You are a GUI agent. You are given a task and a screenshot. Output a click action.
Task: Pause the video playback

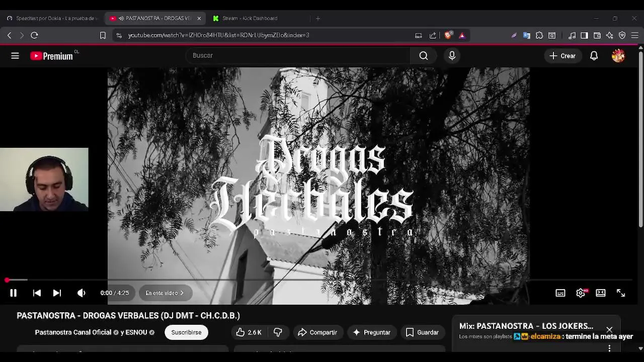(14, 293)
